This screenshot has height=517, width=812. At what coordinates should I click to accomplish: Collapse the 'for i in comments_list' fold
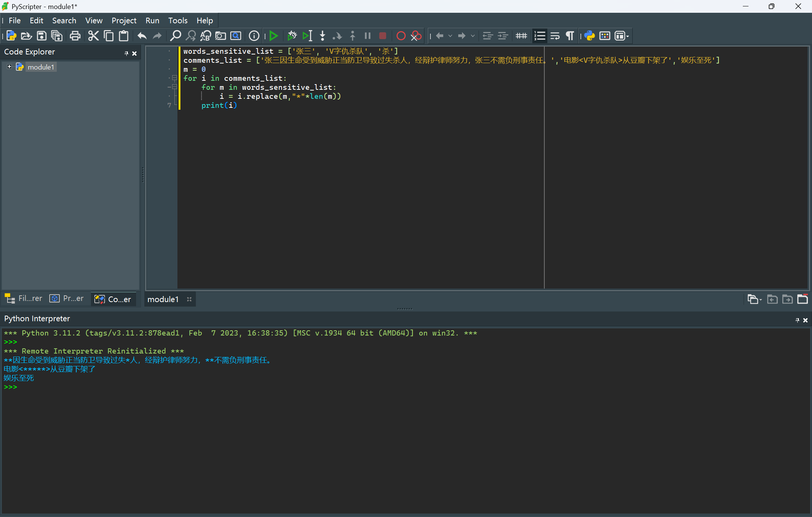(x=174, y=78)
